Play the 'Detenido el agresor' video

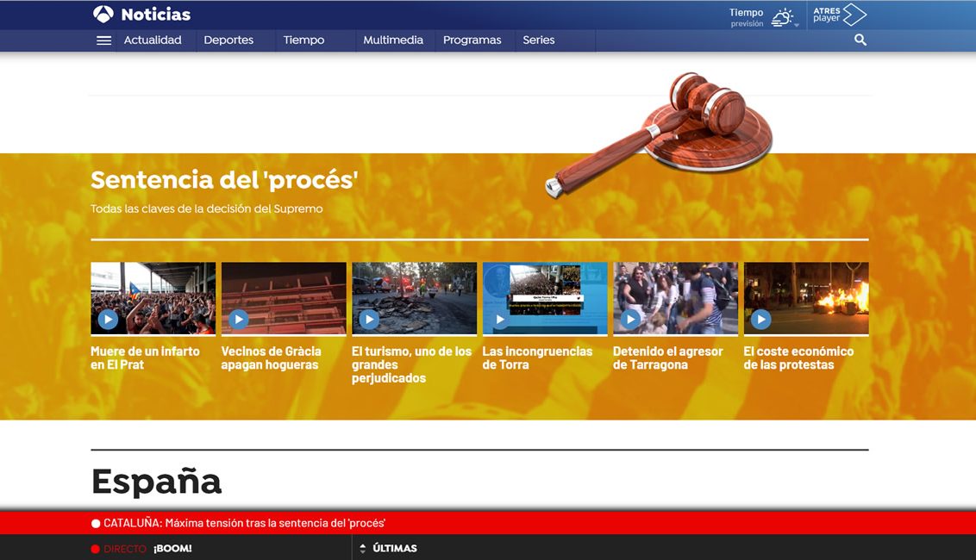click(x=630, y=320)
